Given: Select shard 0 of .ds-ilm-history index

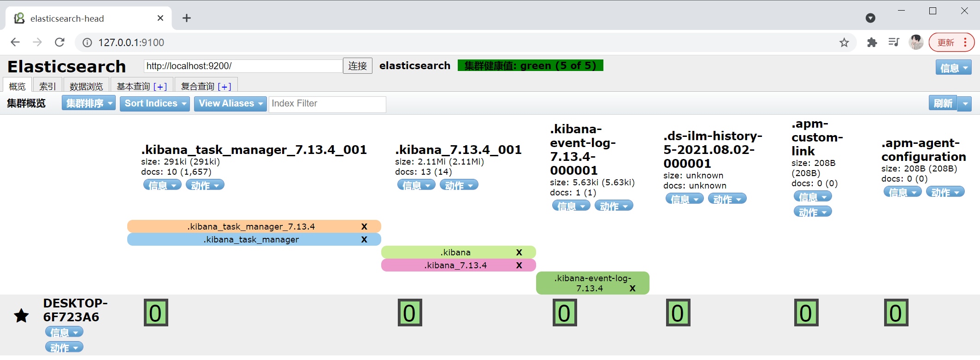Looking at the screenshot, I should click(x=678, y=313).
